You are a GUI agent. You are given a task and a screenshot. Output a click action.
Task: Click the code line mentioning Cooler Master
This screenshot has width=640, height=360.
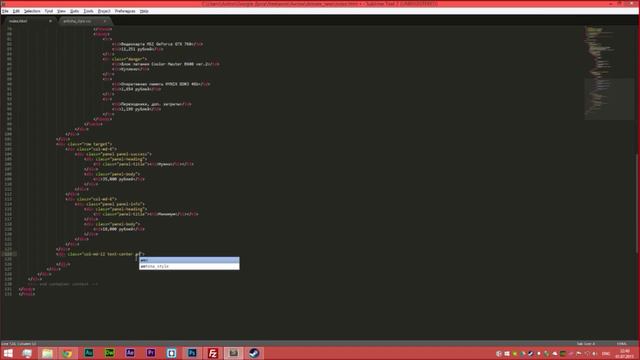(x=166, y=64)
